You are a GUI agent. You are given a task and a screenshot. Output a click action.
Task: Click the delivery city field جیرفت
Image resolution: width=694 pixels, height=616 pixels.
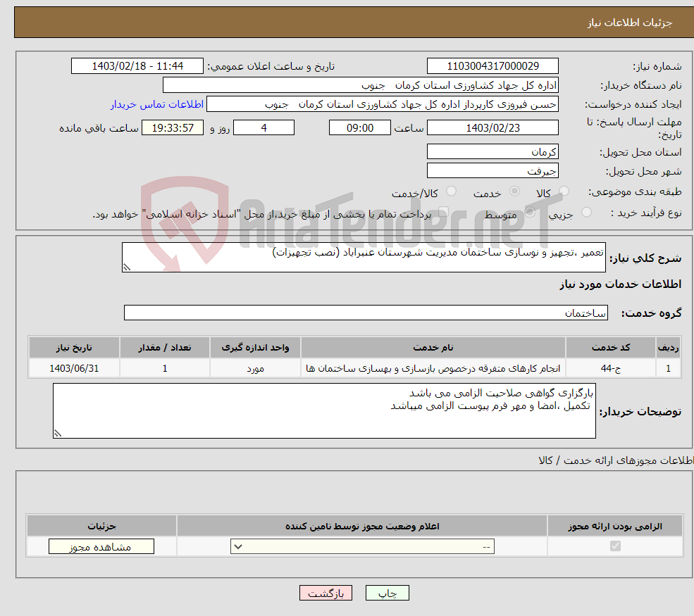coord(492,170)
